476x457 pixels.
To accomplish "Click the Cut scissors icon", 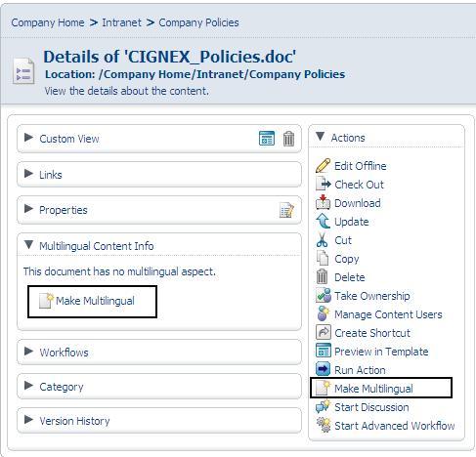I will point(322,240).
